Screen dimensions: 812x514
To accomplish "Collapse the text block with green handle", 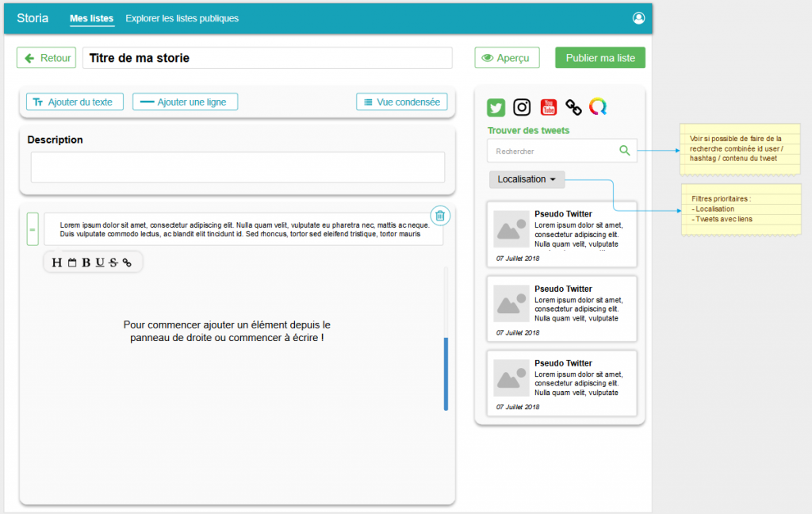I will pos(33,229).
